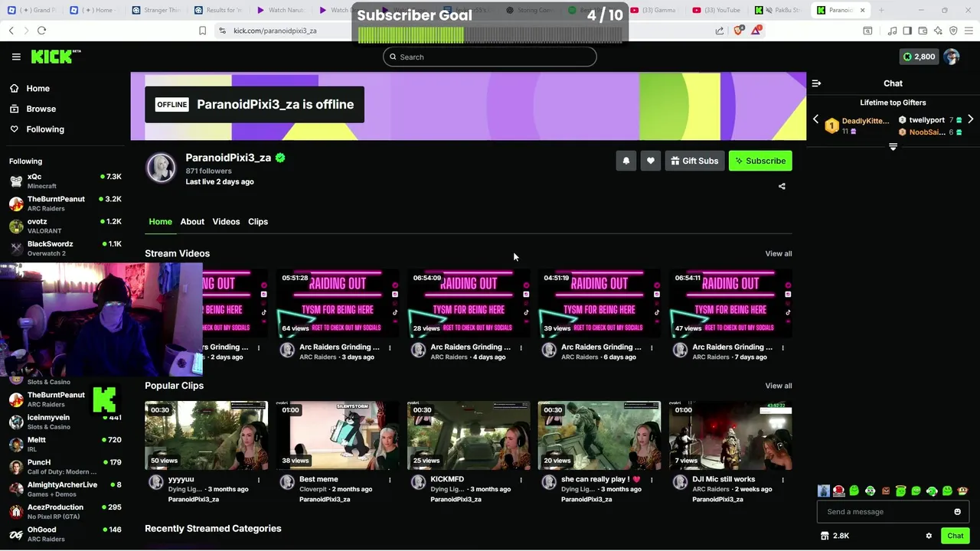Image resolution: width=980 pixels, height=551 pixels.
Task: Open ovotz VALORANT channel
Action: pos(64,226)
